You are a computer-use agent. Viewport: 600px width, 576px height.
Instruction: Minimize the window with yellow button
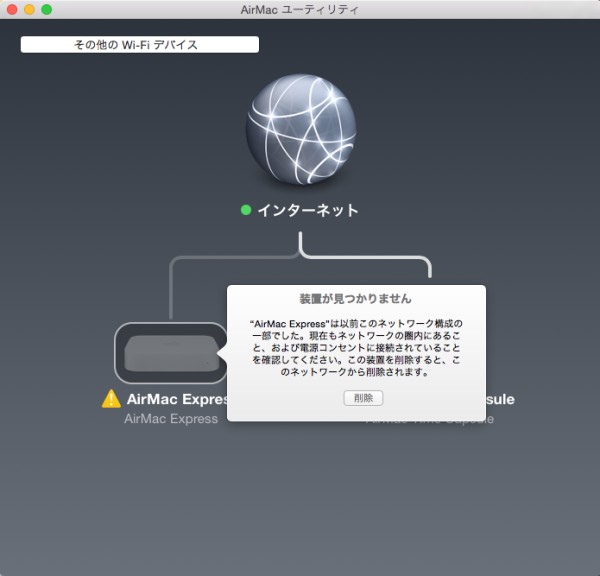(x=29, y=9)
